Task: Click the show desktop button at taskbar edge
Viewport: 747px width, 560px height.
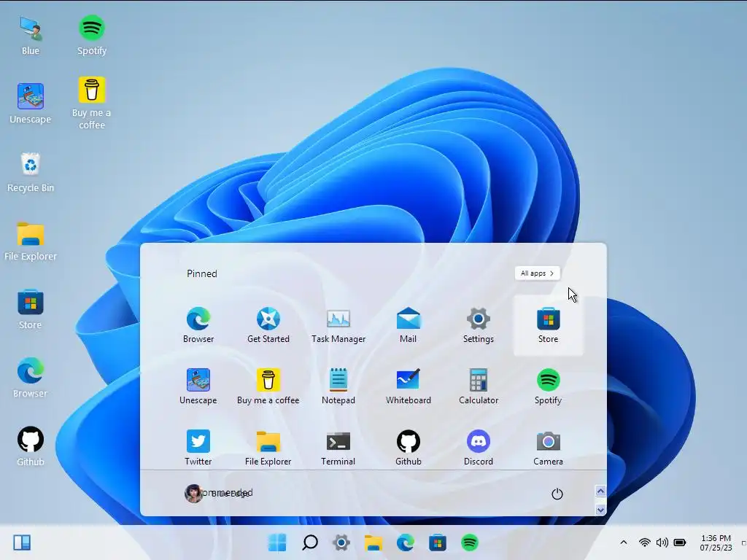Action: 743,542
